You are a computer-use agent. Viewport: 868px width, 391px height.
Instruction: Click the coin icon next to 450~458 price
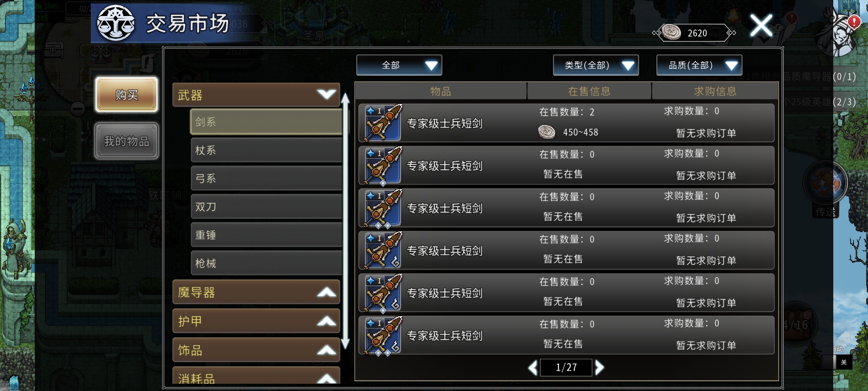(546, 132)
